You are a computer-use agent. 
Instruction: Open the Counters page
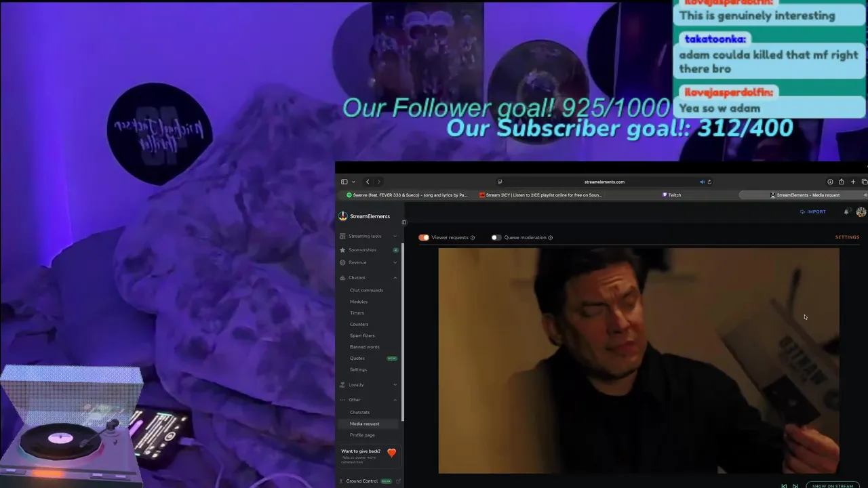359,324
